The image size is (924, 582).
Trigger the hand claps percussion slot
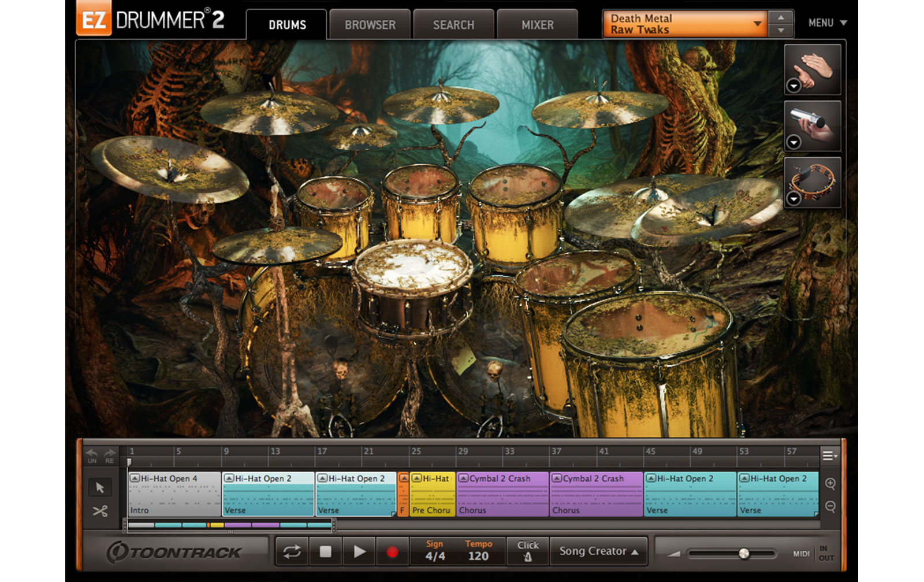(x=813, y=70)
